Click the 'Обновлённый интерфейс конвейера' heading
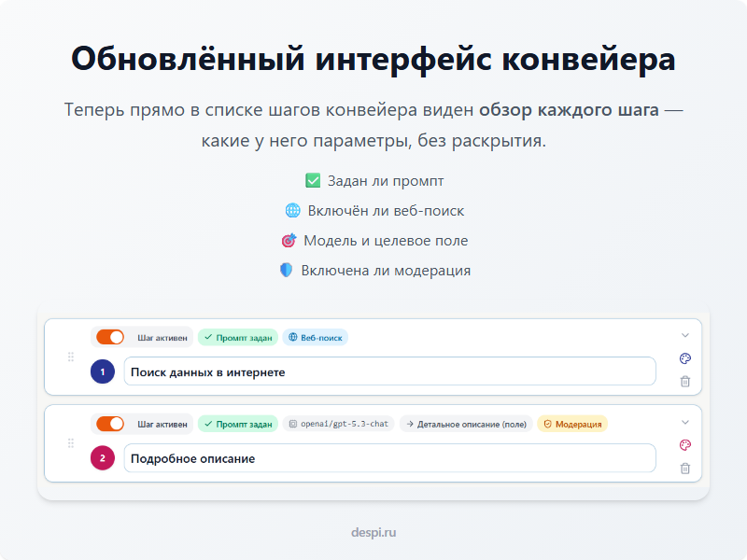The height and width of the screenshot is (560, 747). coord(373,59)
